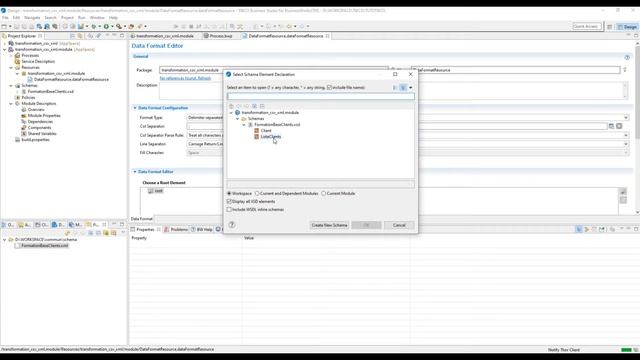Select build.properties file in Project Explorer

pos(35,140)
